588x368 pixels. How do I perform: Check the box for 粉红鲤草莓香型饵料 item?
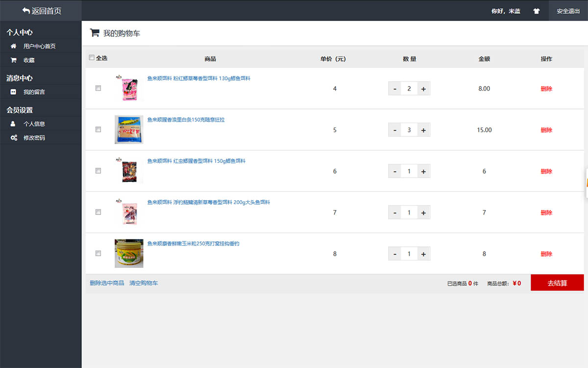(98, 88)
